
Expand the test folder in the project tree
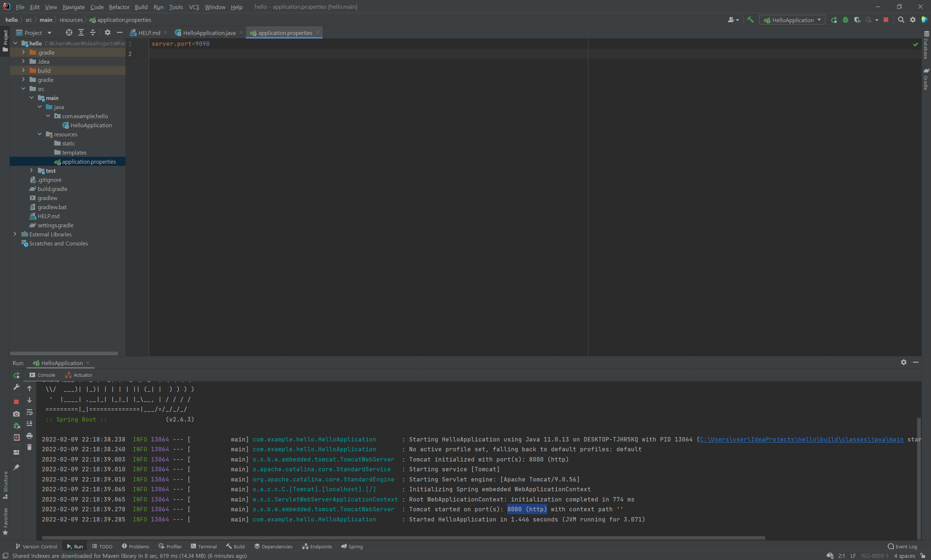click(31, 171)
